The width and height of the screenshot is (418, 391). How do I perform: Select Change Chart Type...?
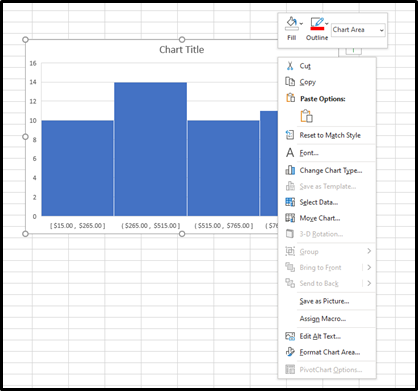(x=331, y=170)
